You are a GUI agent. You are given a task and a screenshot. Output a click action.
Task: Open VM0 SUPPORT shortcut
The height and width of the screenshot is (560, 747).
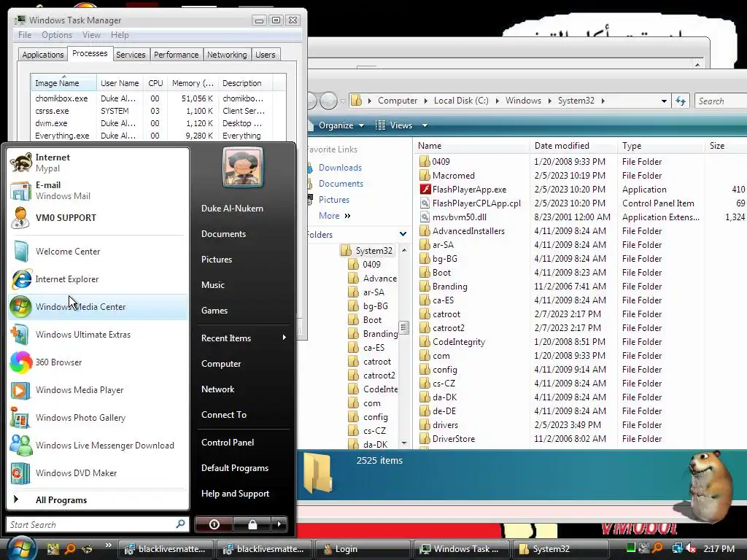pos(98,218)
